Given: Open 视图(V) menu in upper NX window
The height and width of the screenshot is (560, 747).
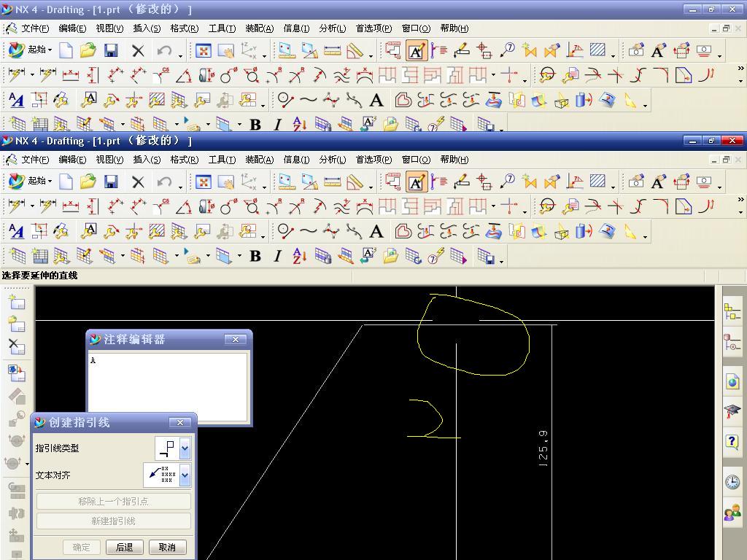Looking at the screenshot, I should coord(109,28).
